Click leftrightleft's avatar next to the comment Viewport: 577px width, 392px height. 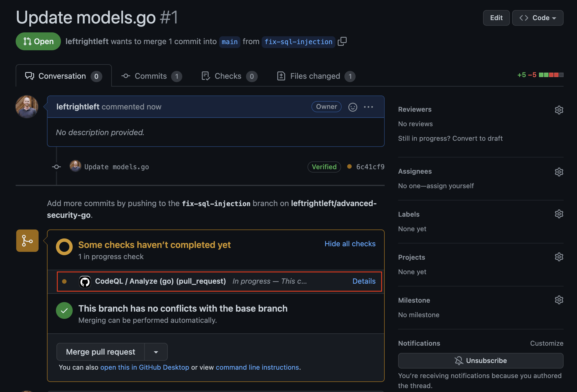pyautogui.click(x=27, y=107)
